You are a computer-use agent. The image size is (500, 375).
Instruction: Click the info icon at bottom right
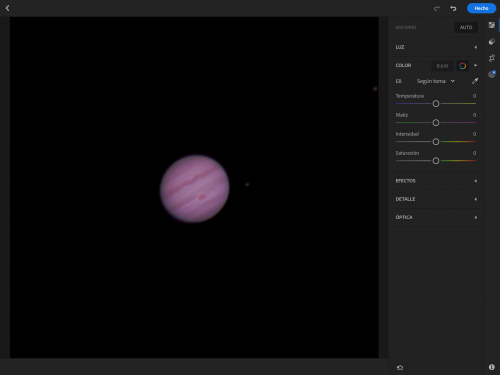click(x=492, y=367)
